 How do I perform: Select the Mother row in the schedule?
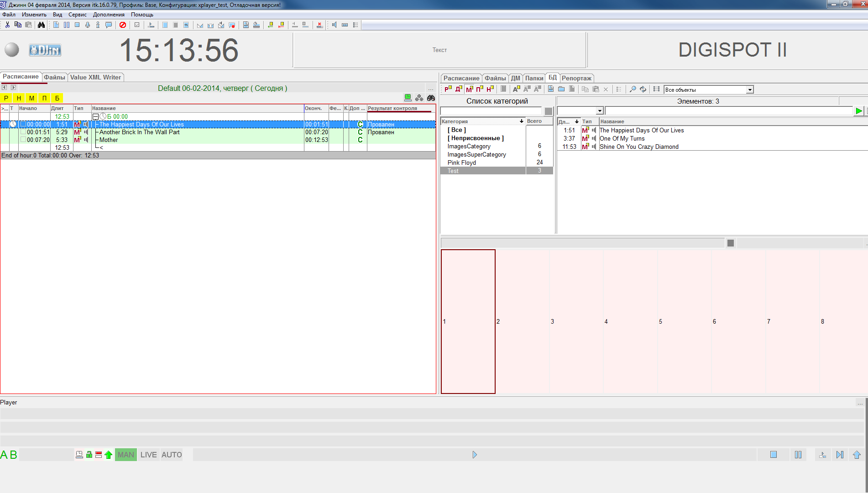pos(218,140)
